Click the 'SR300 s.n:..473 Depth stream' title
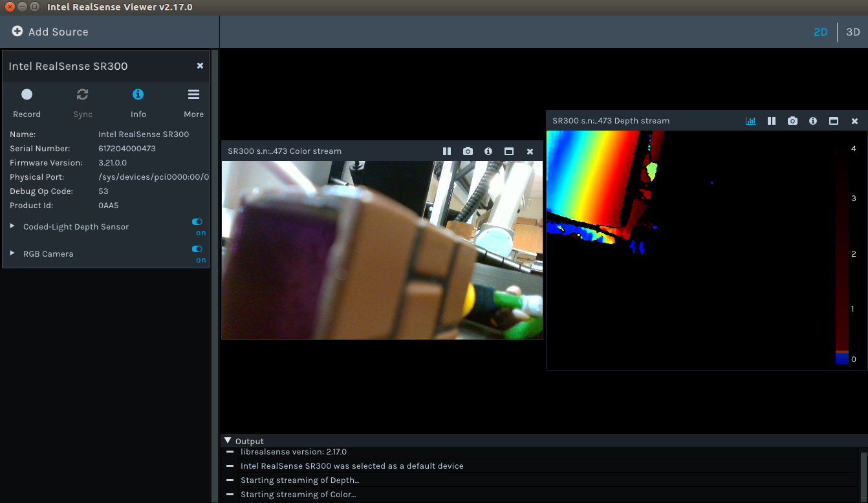 pyautogui.click(x=611, y=121)
